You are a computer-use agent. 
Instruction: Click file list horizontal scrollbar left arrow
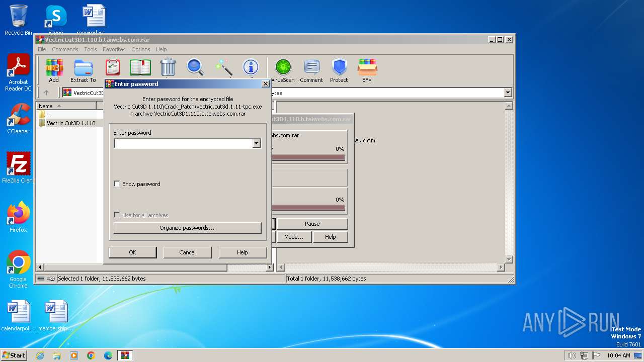[x=41, y=267]
